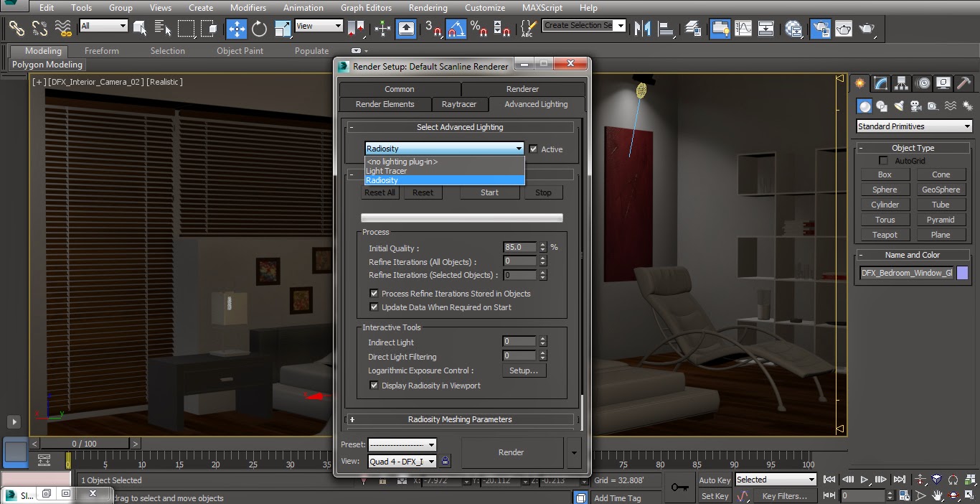Screen dimensions: 980x504
Task: Open the Modify command panel
Action: point(880,83)
